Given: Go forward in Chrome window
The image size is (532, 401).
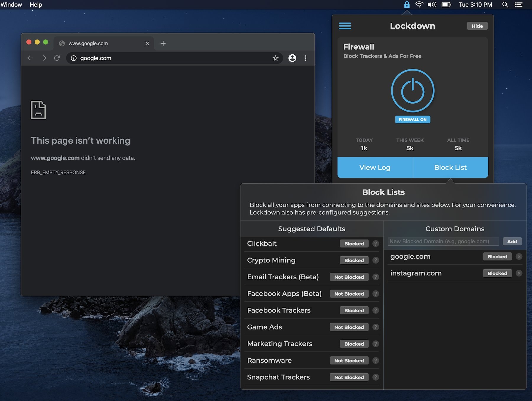Looking at the screenshot, I should pyautogui.click(x=43, y=58).
